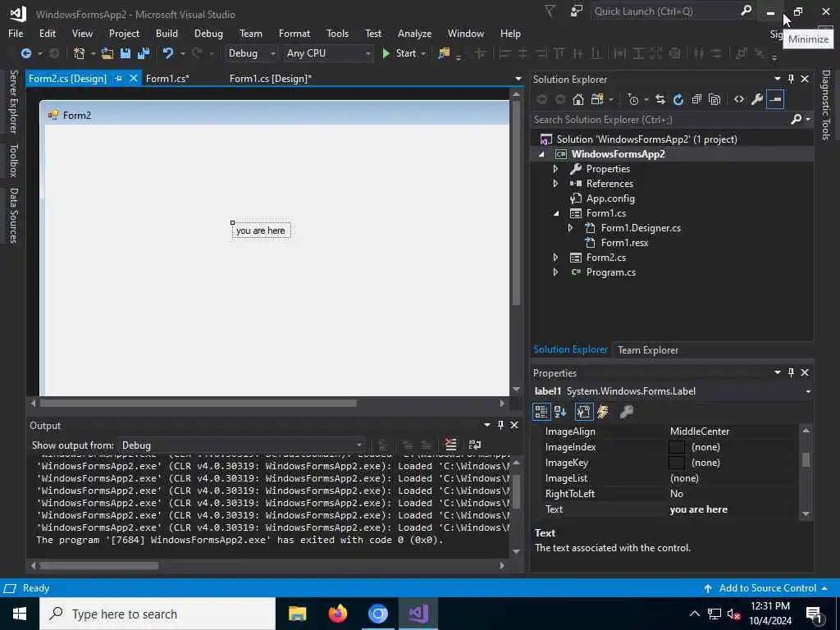Viewport: 840px width, 630px height.
Task: Open the Format menu
Action: 294,33
